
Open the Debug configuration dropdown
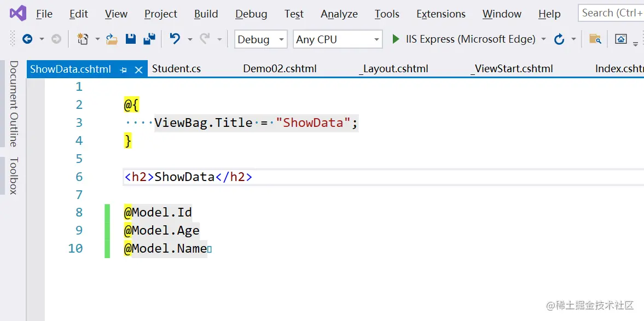tap(261, 39)
